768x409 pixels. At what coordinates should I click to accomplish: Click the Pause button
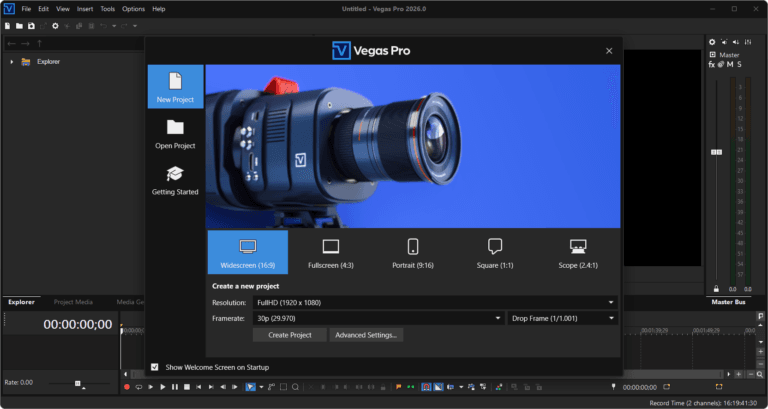175,387
